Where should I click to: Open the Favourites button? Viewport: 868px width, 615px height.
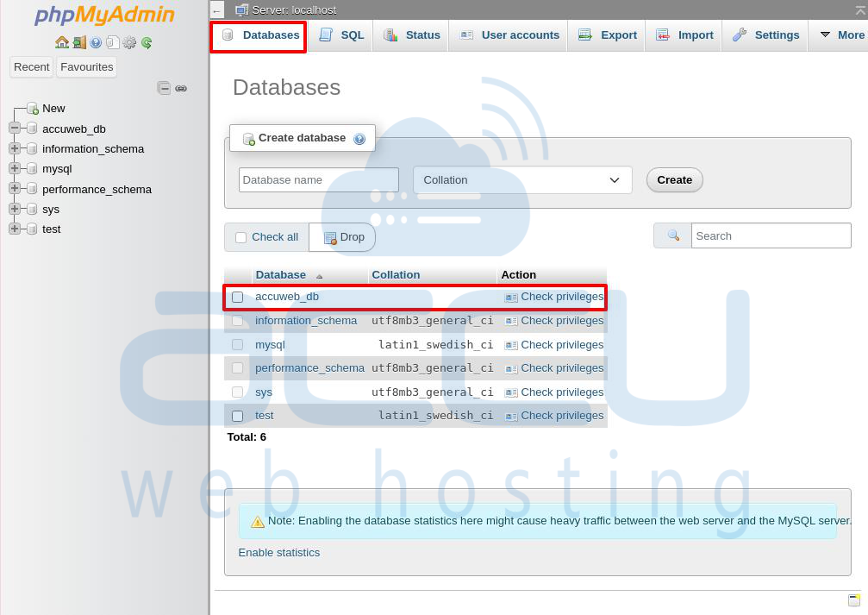pos(86,67)
